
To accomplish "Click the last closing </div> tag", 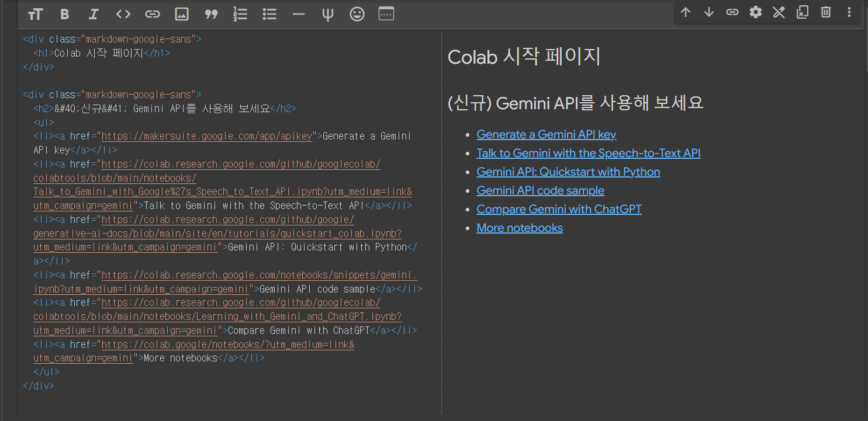I will click(x=39, y=386).
